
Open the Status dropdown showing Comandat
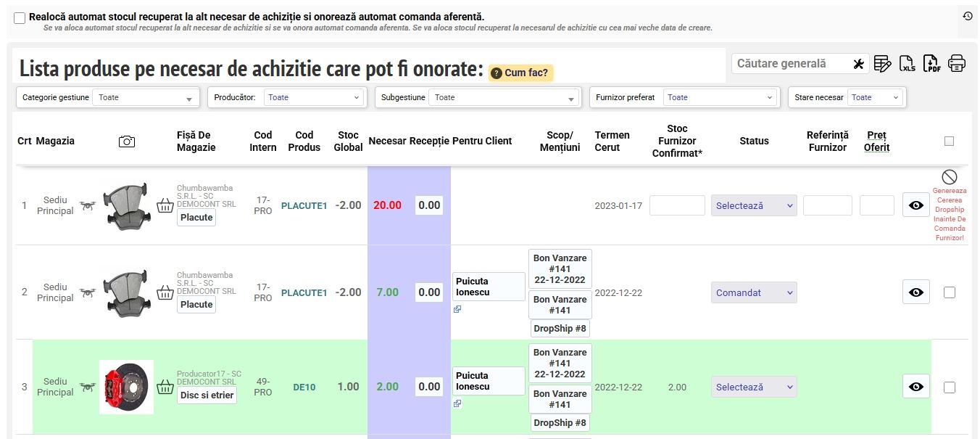(x=754, y=292)
